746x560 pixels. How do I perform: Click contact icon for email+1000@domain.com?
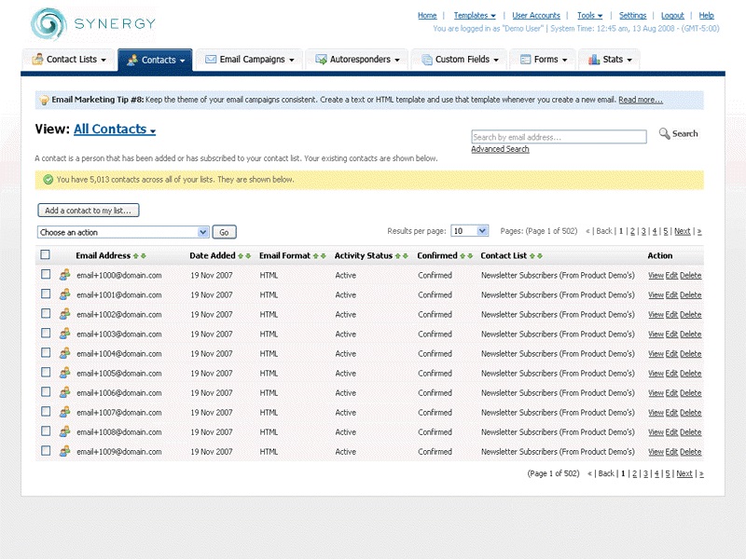pos(64,275)
